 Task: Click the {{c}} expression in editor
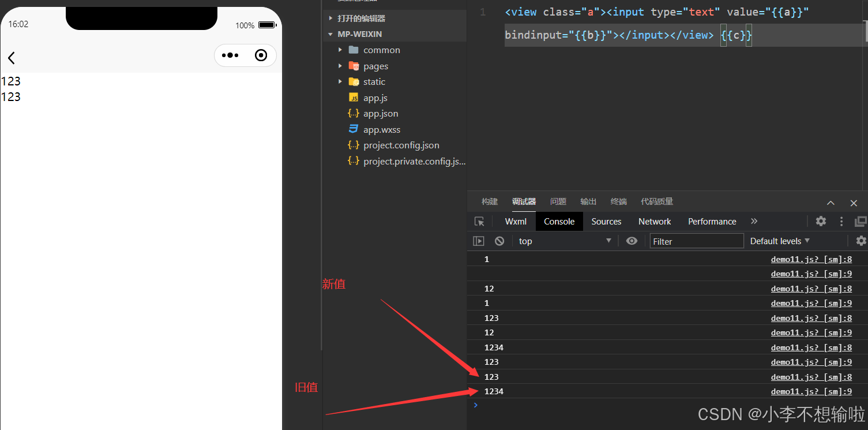click(x=736, y=35)
